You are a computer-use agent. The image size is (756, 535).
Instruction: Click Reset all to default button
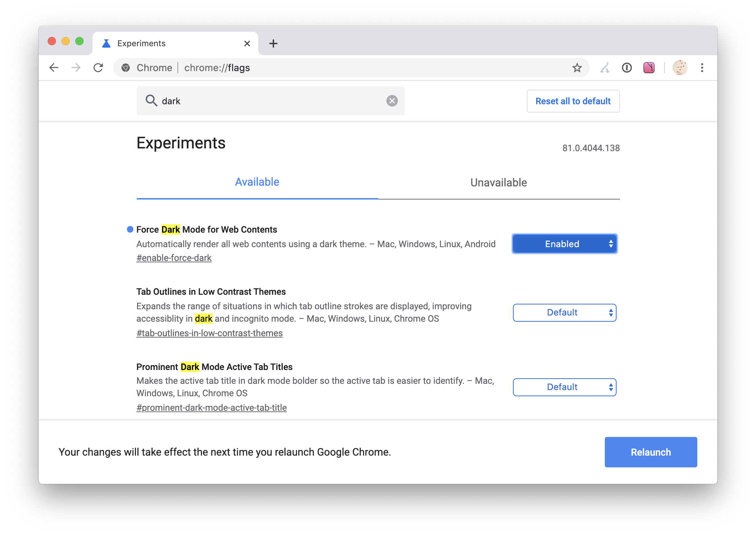[572, 101]
